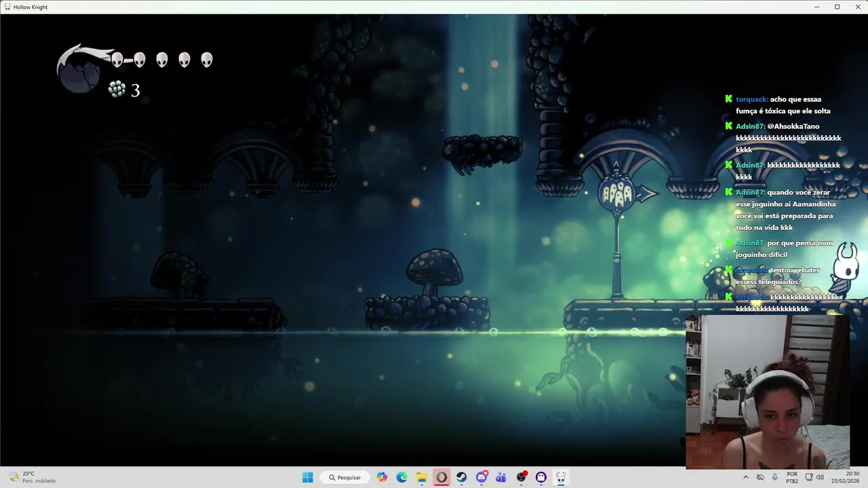The image size is (868, 488).
Task: Click the third health mask in HUD
Action: click(161, 60)
